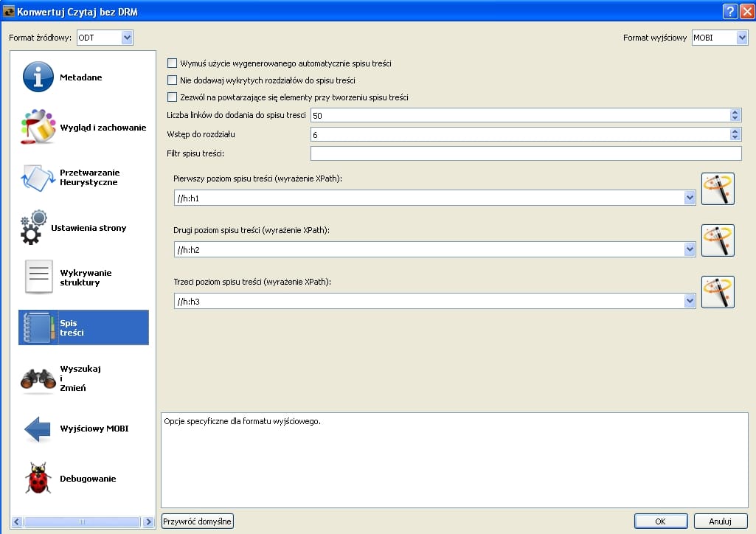Open the Format wyjściowy MOBI dropdown
Screen dimensions: 756x534
(x=741, y=38)
